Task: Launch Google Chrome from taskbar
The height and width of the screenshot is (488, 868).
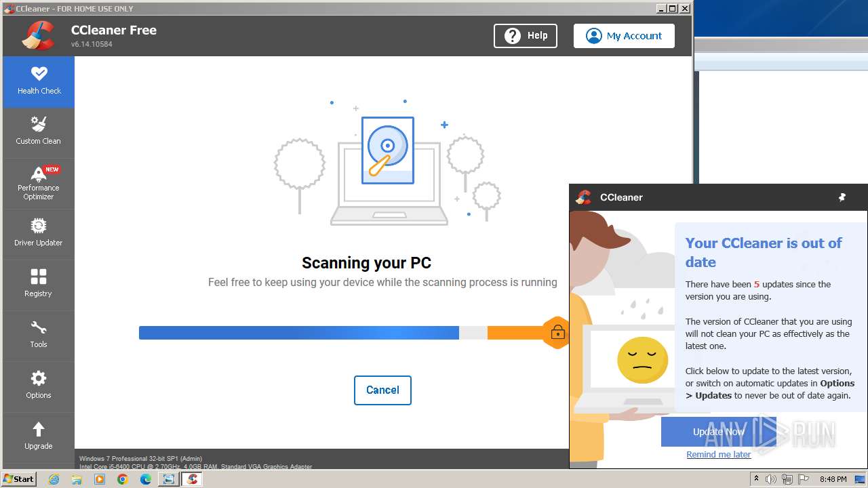Action: 123,479
